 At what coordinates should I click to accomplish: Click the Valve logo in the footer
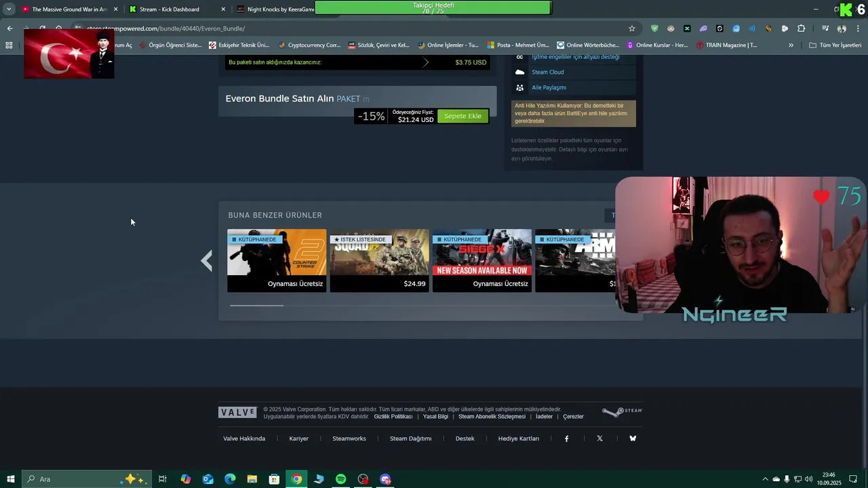click(x=237, y=412)
